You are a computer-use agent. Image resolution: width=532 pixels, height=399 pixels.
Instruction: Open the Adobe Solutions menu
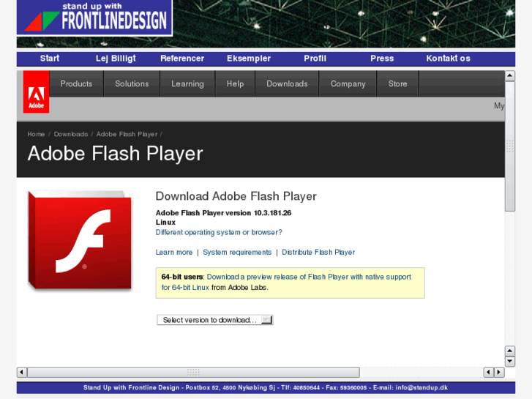coord(132,84)
